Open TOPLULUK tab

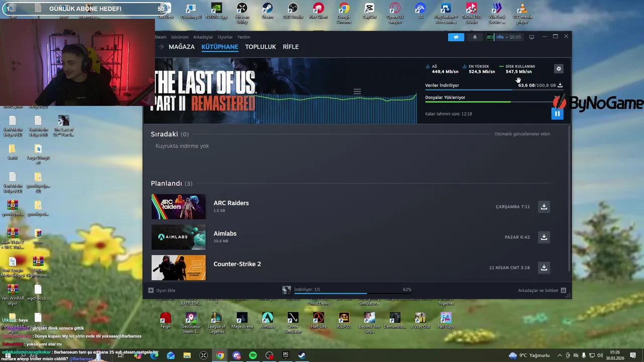coord(261,47)
